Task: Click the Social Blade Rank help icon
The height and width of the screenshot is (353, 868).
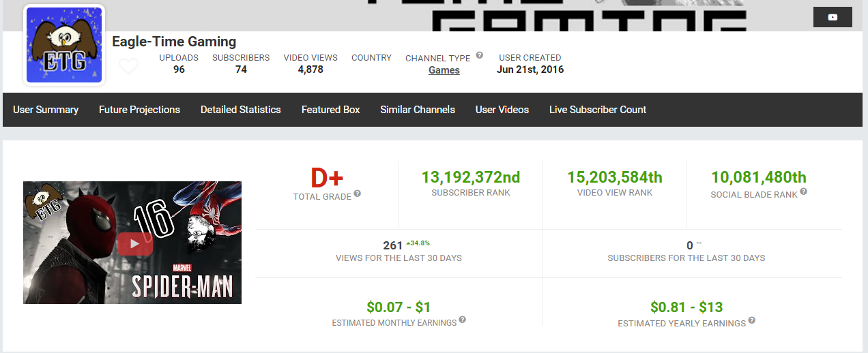Action: [804, 192]
